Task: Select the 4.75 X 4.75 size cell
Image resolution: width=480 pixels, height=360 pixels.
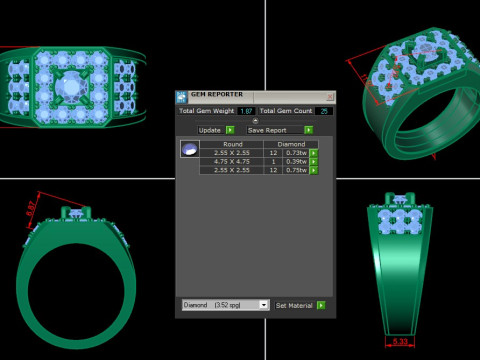Action: (232, 162)
